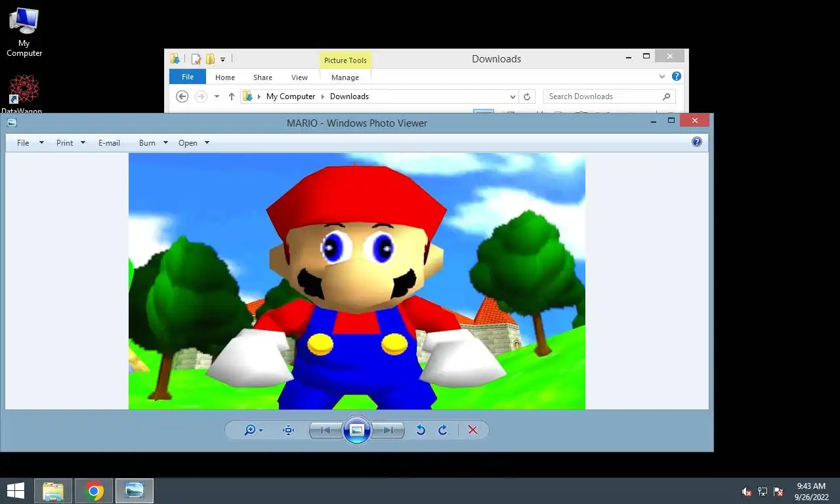
Task: Click Downloads folder icon in Explorer title bar
Action: coord(175,59)
